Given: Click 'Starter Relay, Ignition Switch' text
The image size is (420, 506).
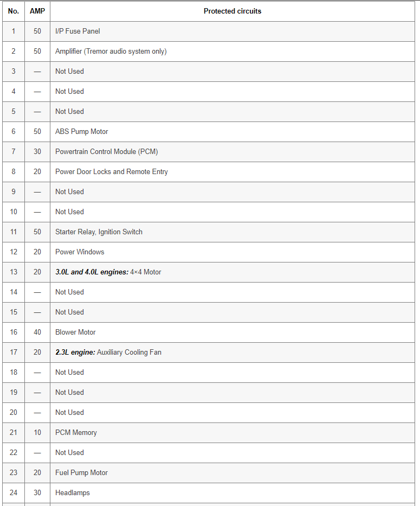Looking at the screenshot, I should pyautogui.click(x=99, y=232).
